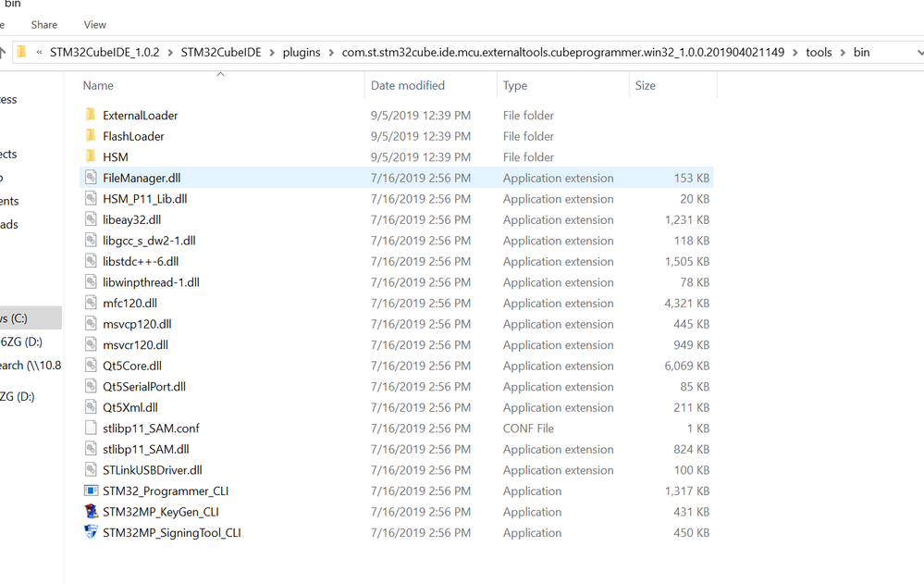
Task: Click the HSM folder icon
Action: click(x=90, y=156)
